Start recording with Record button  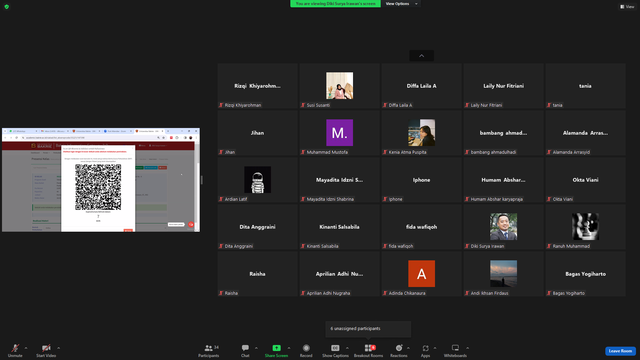(x=306, y=350)
